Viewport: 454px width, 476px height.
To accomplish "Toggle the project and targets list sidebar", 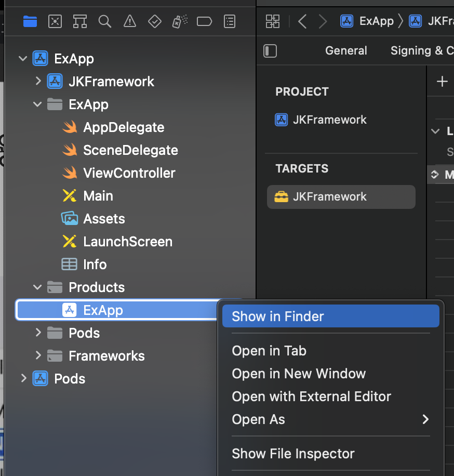I will (x=270, y=51).
